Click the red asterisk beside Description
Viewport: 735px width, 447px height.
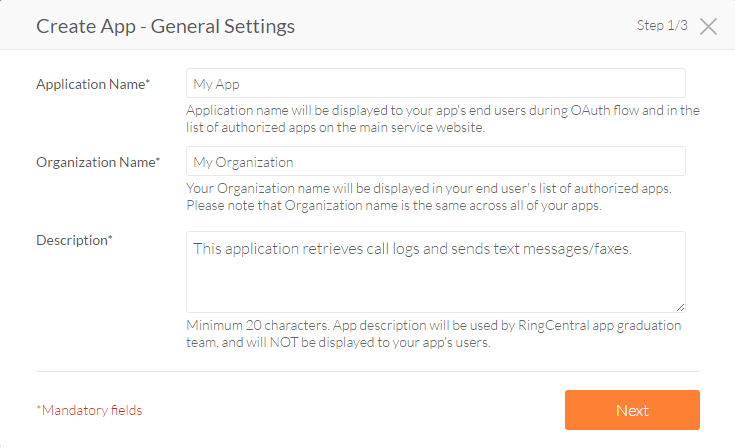pyautogui.click(x=109, y=239)
